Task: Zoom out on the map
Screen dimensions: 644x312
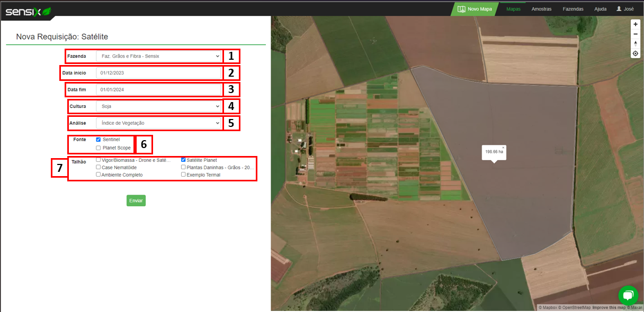Action: coord(636,34)
